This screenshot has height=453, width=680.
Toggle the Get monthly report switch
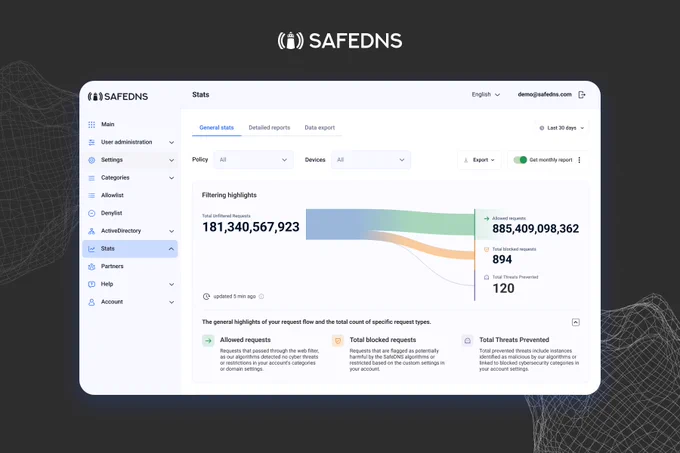[x=520, y=160]
